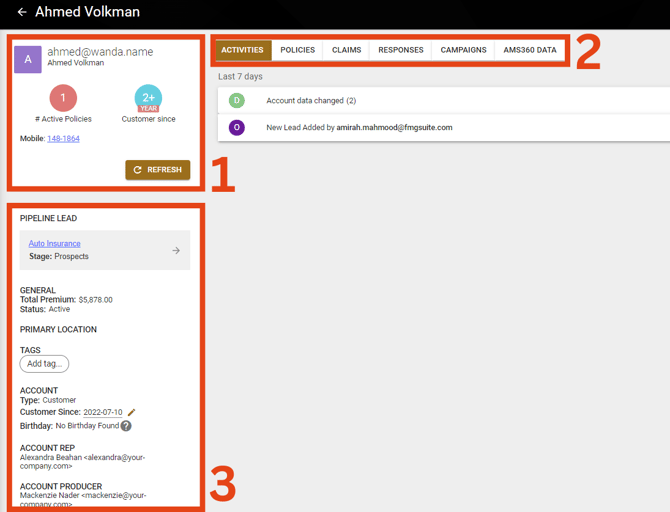
Task: Go to the Campaigns tab
Action: coord(463,50)
